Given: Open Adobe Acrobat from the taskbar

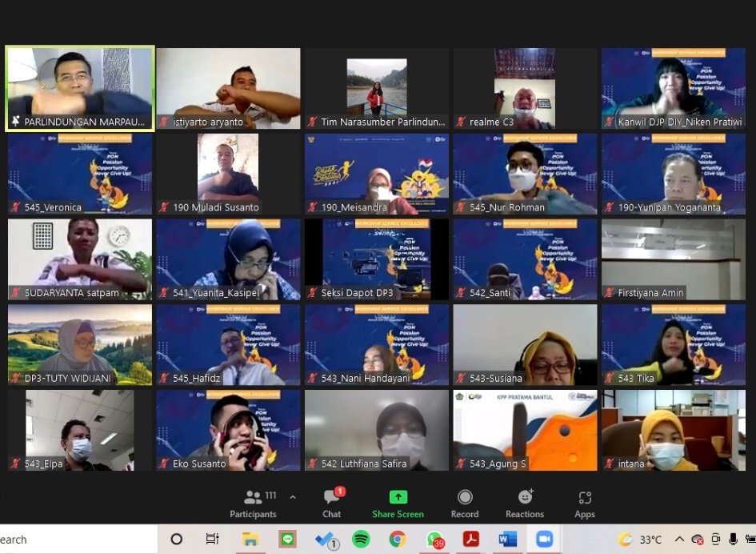Looking at the screenshot, I should [471, 540].
